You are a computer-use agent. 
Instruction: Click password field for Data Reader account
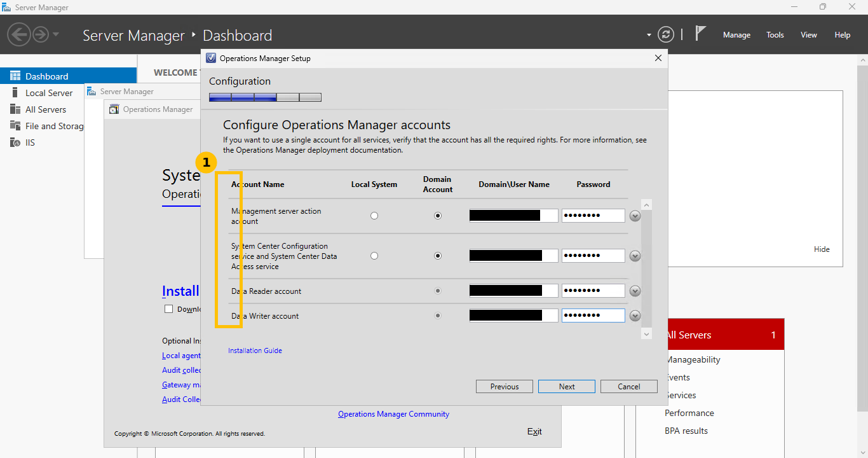(593, 291)
